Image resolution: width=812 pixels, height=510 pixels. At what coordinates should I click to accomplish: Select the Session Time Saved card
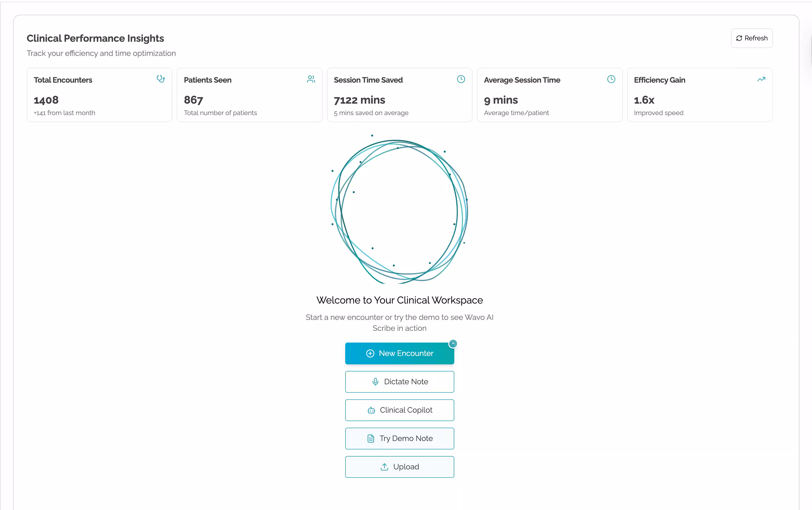399,95
